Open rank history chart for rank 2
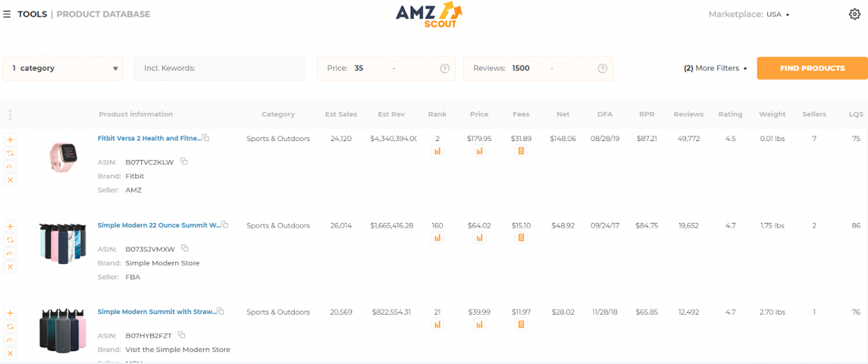The height and width of the screenshot is (364, 868). 437,151
